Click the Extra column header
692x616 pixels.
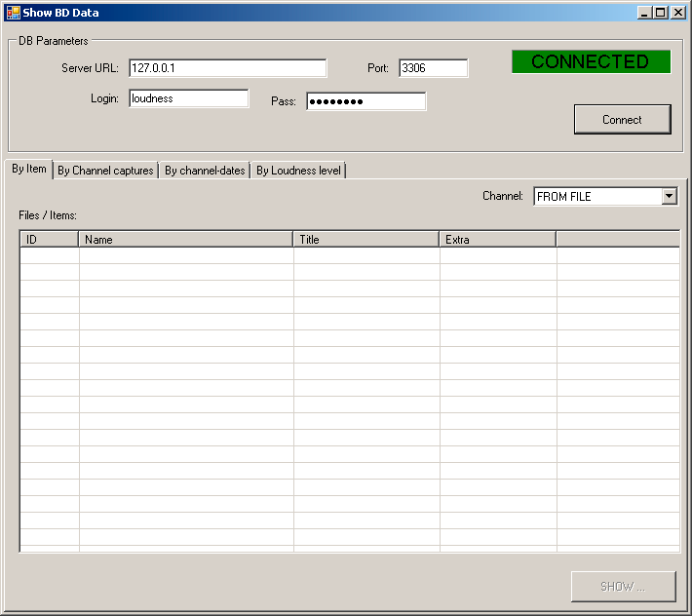(498, 239)
